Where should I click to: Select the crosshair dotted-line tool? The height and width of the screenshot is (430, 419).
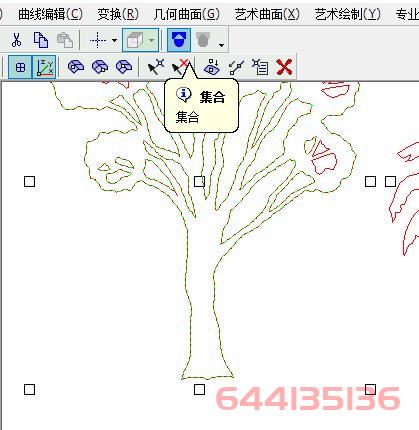tap(98, 40)
